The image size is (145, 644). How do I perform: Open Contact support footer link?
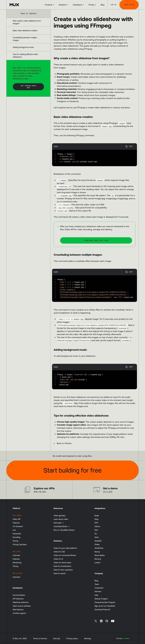coord(19,613)
